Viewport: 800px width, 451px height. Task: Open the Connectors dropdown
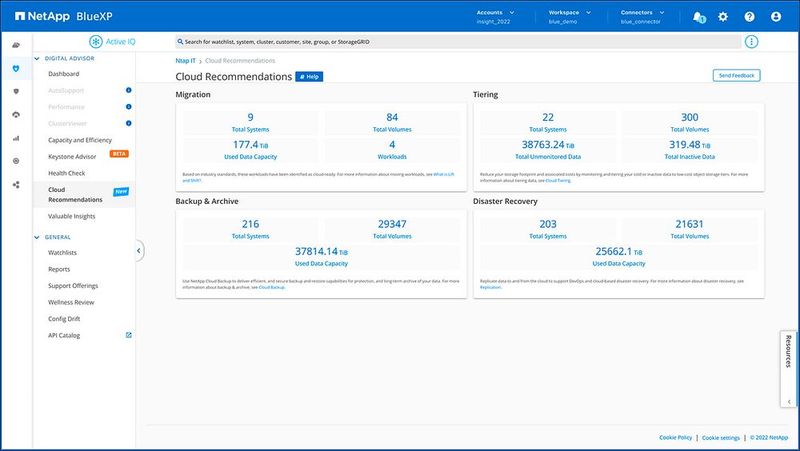[x=642, y=17]
